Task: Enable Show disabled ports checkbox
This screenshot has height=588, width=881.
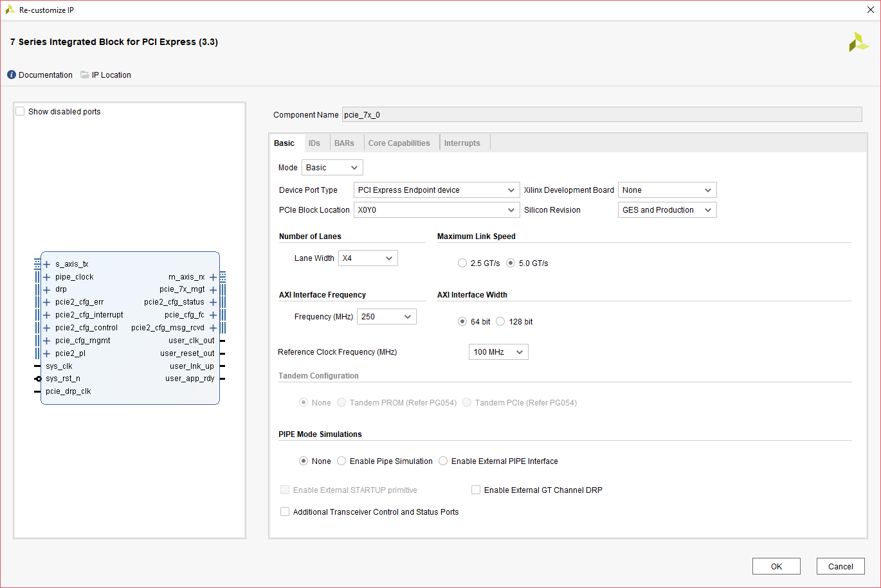Action: (20, 112)
